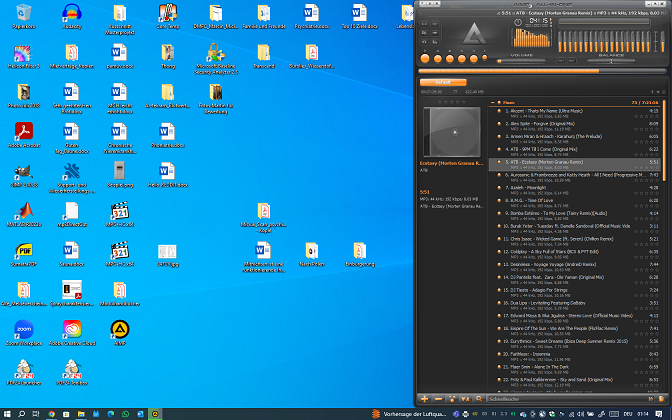The image size is (672, 420).
Task: Select the Audacity desktop icon
Action: click(72, 16)
